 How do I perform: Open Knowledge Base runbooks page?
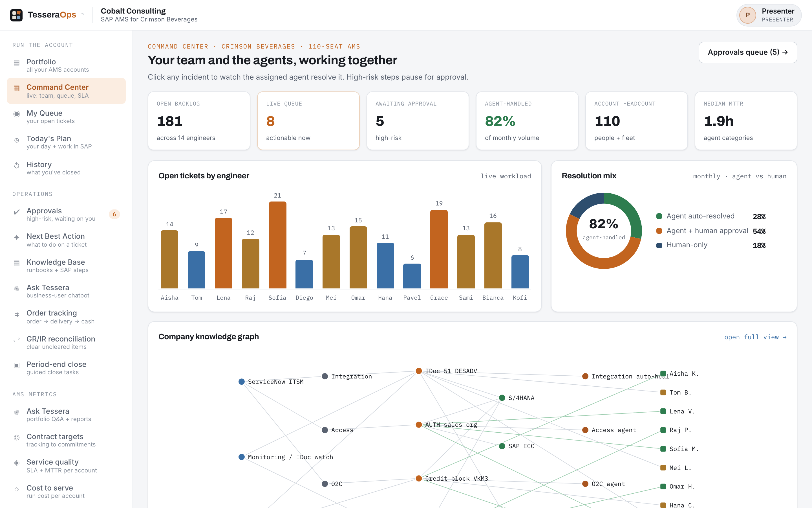coord(66,266)
